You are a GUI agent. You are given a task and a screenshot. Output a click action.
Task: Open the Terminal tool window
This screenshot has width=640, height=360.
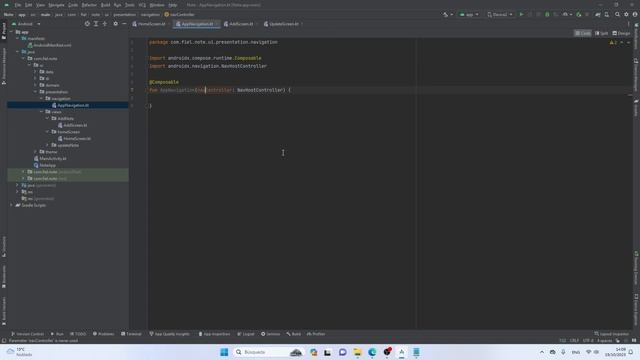point(131,334)
